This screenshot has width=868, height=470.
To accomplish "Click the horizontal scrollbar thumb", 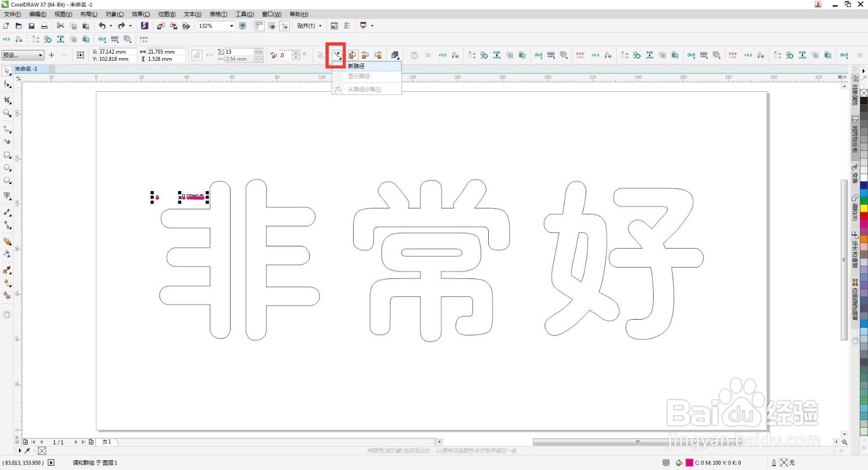I will pos(639,442).
